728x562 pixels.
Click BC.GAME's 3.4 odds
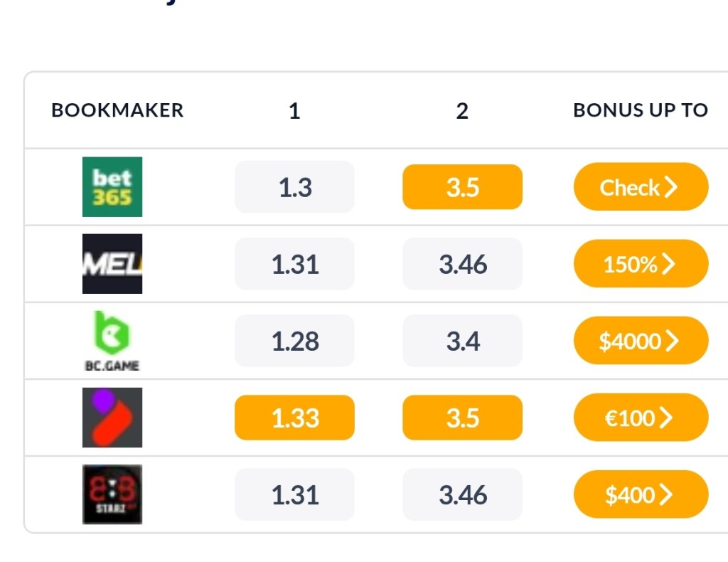(462, 341)
